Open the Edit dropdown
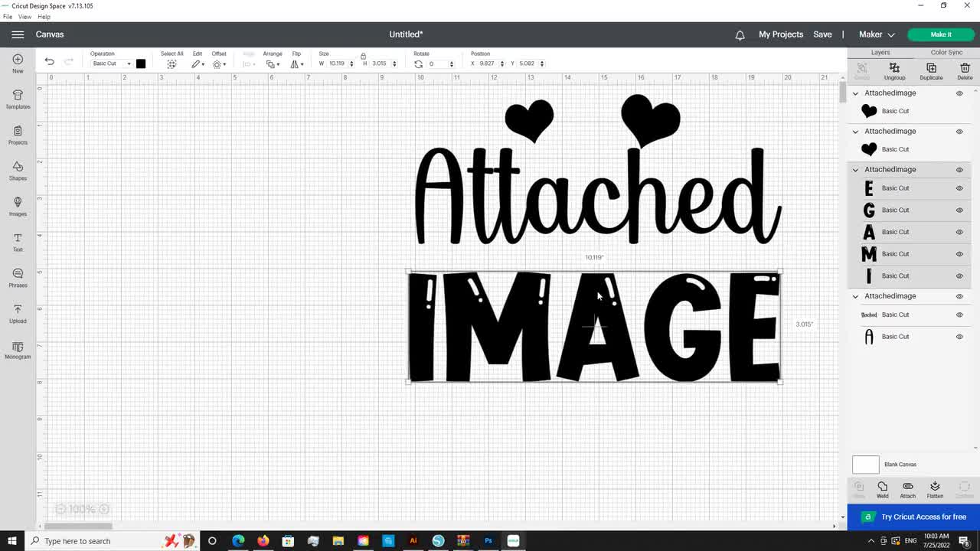The image size is (980, 551). tap(198, 64)
